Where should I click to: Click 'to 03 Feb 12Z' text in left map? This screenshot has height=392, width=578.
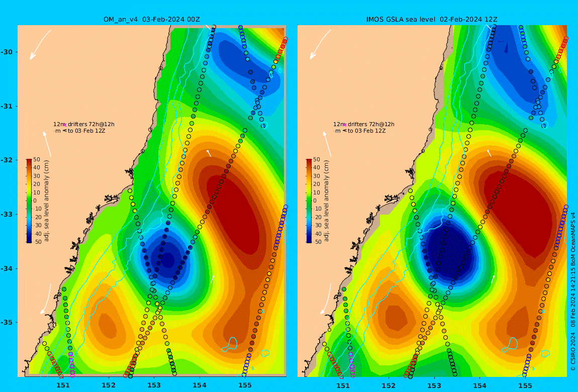point(86,131)
